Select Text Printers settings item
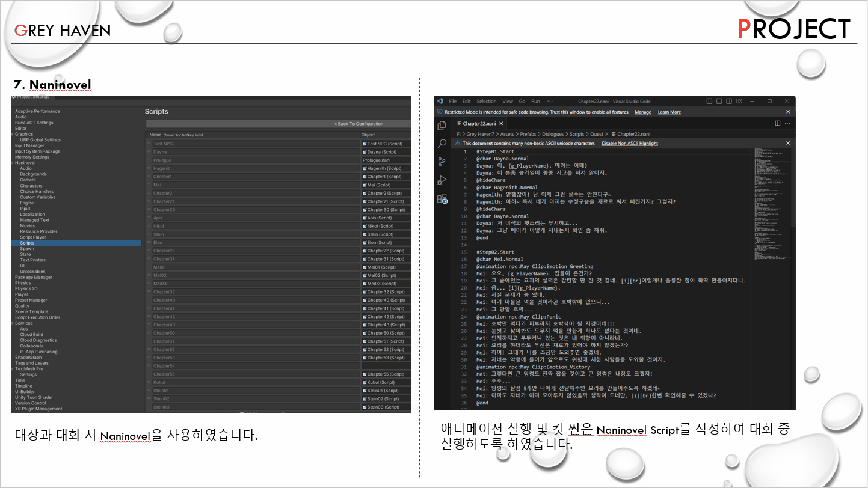This screenshot has height=488, width=868. 32,260
